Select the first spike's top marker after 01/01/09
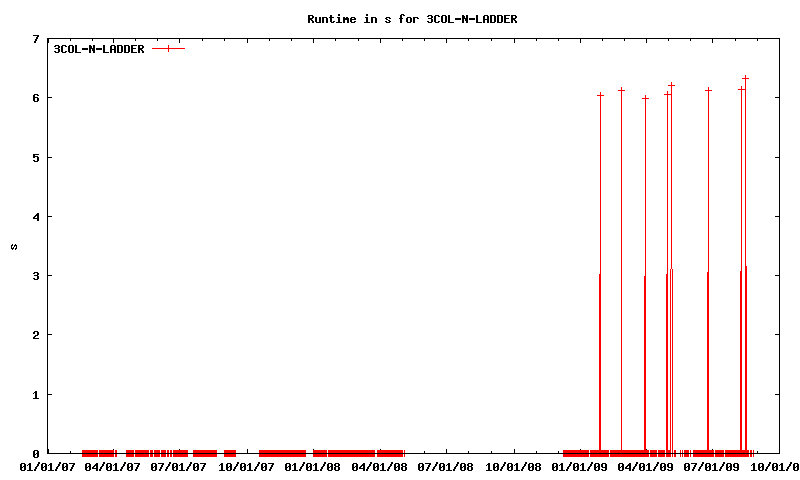Screen dimensions: 800x480 (600, 95)
